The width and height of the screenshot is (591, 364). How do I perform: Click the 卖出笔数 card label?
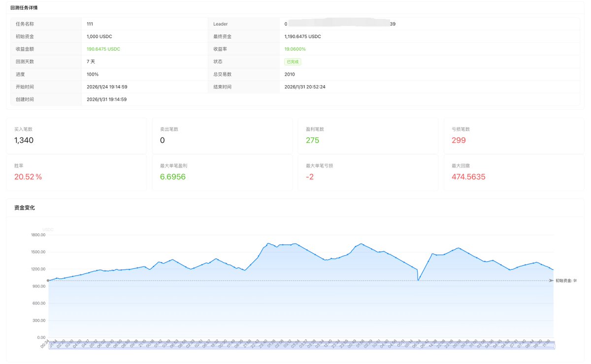pyautogui.click(x=169, y=129)
